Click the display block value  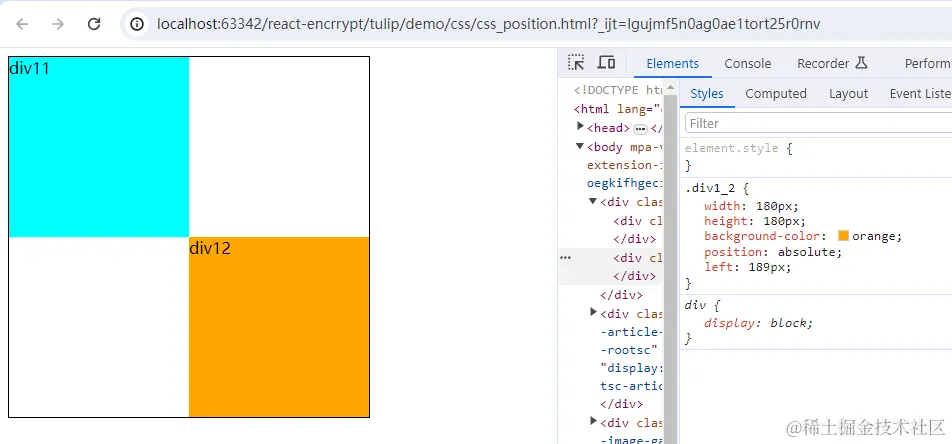point(789,323)
